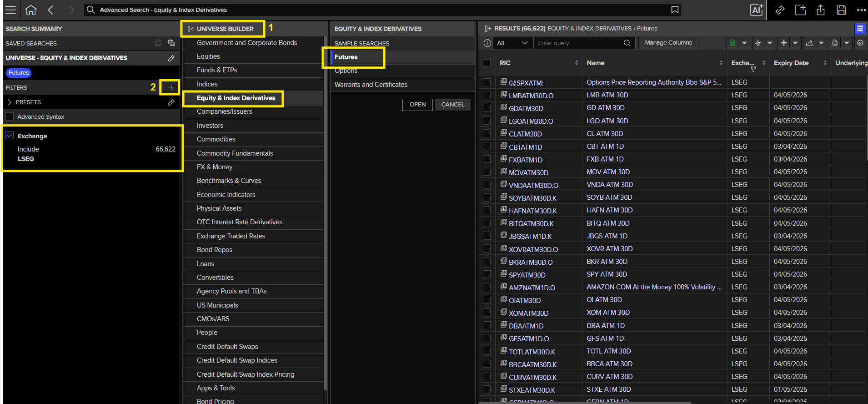Uncheck the Exchange filter checkbox
The height and width of the screenshot is (404, 868).
tap(10, 136)
